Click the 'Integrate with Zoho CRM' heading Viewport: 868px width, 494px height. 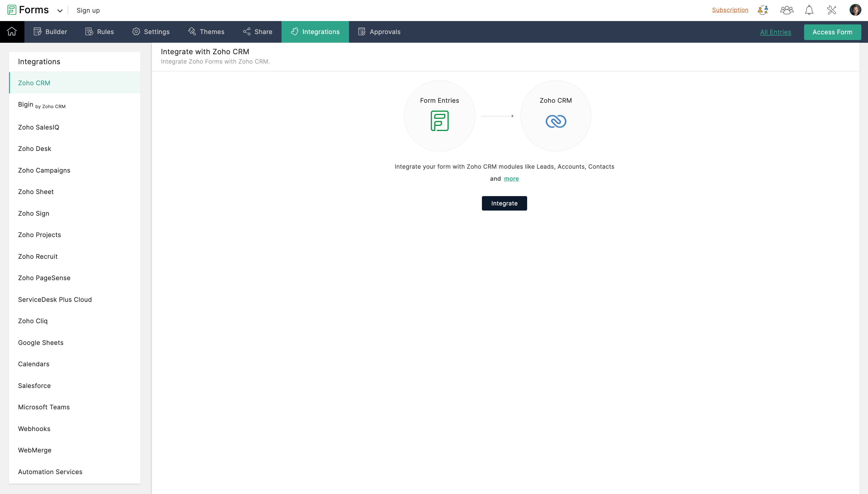[x=205, y=52]
